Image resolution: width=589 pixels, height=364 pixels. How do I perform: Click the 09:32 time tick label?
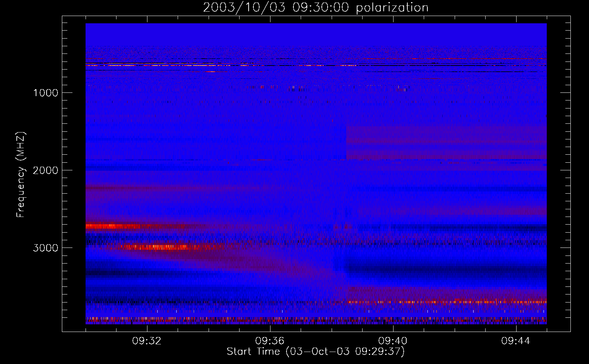click(x=147, y=341)
